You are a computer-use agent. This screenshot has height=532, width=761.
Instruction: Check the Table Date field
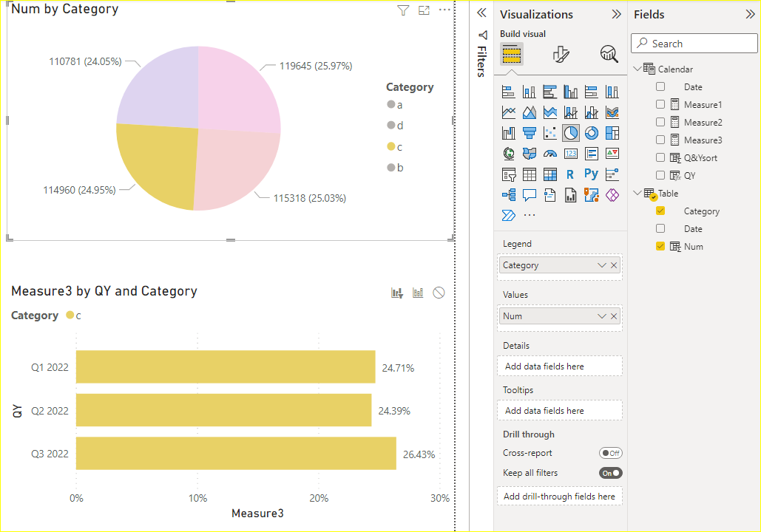click(x=660, y=228)
